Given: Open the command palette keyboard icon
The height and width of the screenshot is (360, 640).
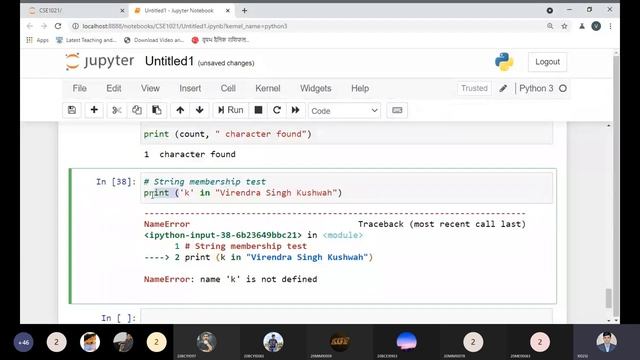Looking at the screenshot, I should coord(397,110).
